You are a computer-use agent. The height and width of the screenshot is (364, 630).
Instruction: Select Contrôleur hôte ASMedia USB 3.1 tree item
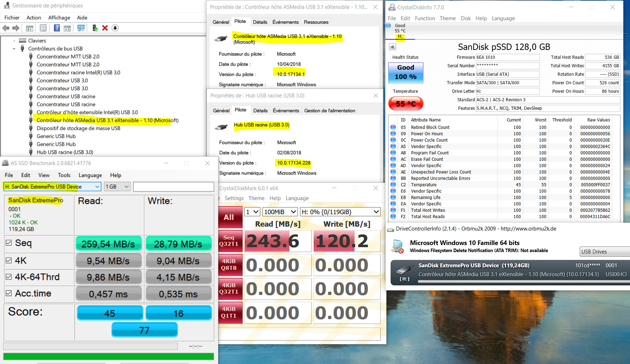point(108,120)
